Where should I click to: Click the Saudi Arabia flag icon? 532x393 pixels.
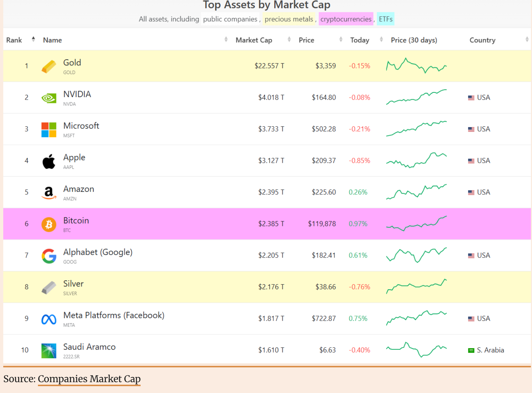471,350
